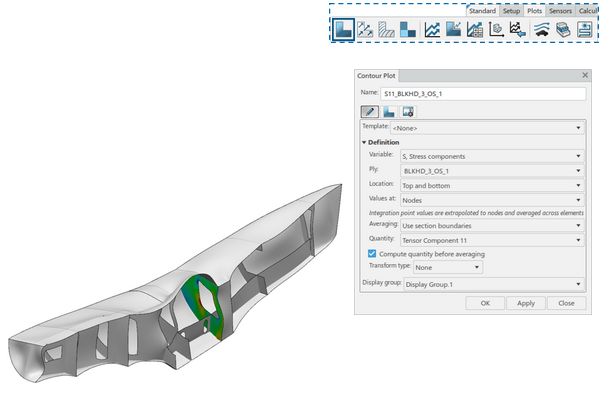Image resolution: width=602 pixels, height=395 pixels.
Task: Open the Transform type dropdown
Action: [x=448, y=267]
